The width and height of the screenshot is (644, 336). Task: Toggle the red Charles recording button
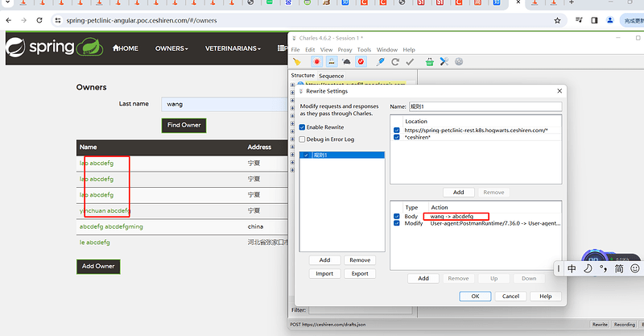coord(316,62)
